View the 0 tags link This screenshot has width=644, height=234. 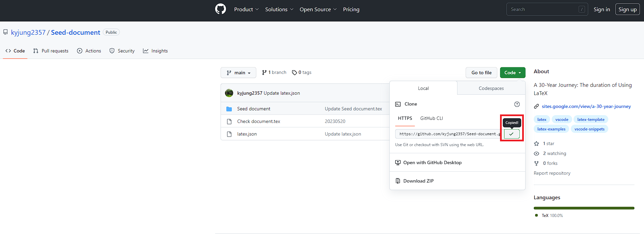tap(302, 73)
